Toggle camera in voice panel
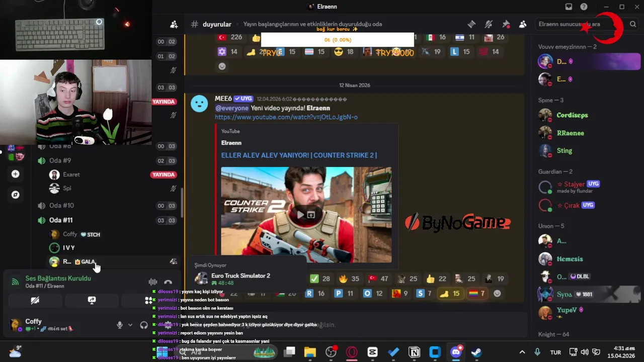This screenshot has height=362, width=644. (35, 300)
